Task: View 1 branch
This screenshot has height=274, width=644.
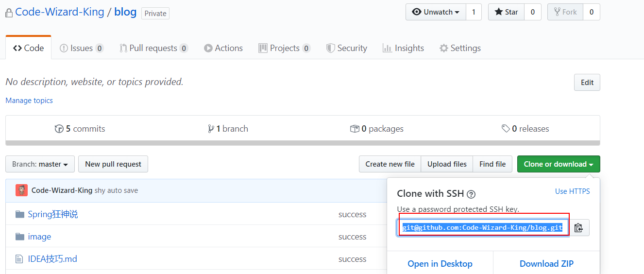Action: pos(228,129)
